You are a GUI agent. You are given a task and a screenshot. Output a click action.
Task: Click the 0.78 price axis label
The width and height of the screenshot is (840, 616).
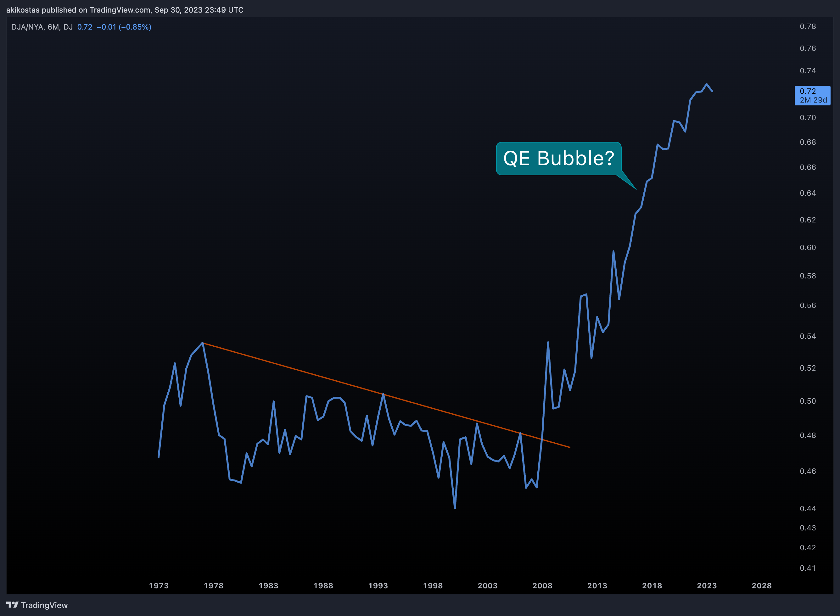[x=808, y=26]
